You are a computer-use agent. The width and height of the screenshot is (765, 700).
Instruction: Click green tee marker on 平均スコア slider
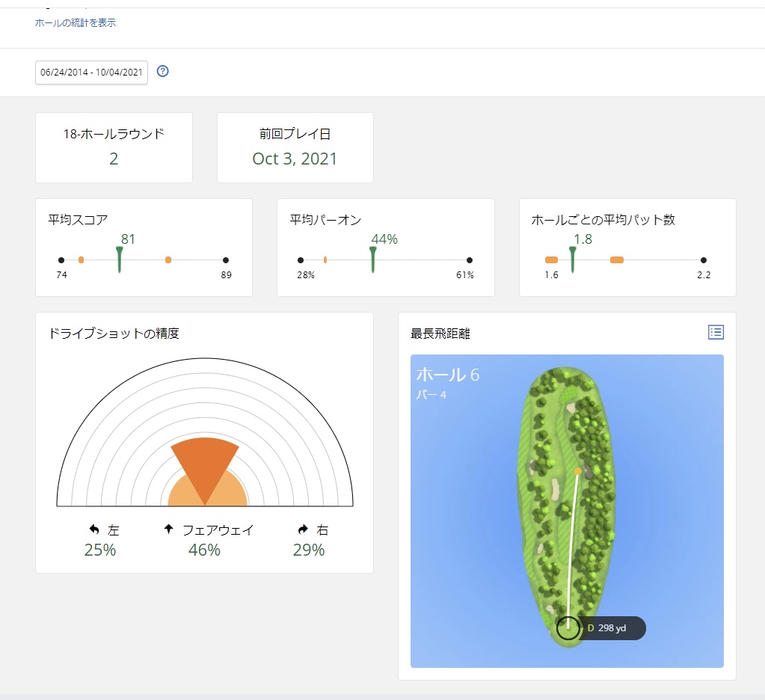(x=119, y=259)
